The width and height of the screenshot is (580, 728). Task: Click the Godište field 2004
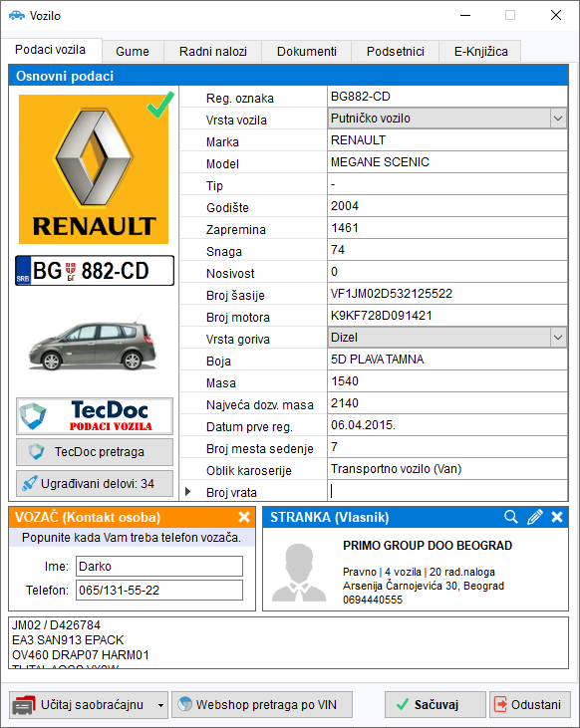click(x=447, y=206)
